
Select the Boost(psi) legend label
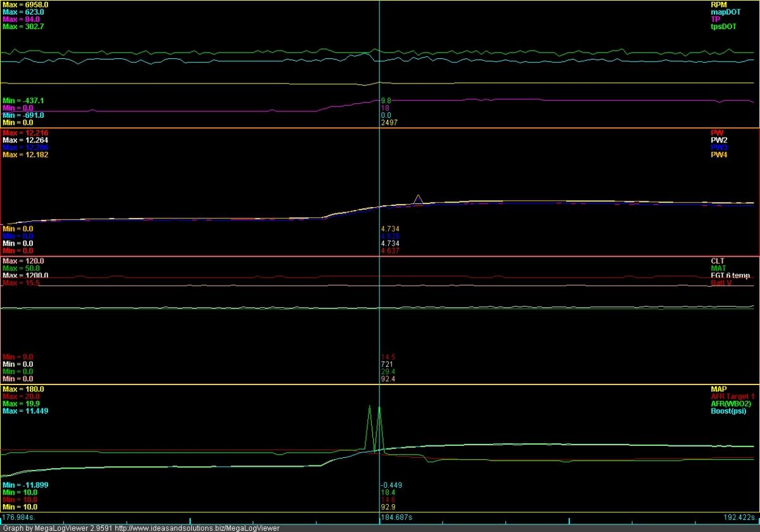[728, 411]
